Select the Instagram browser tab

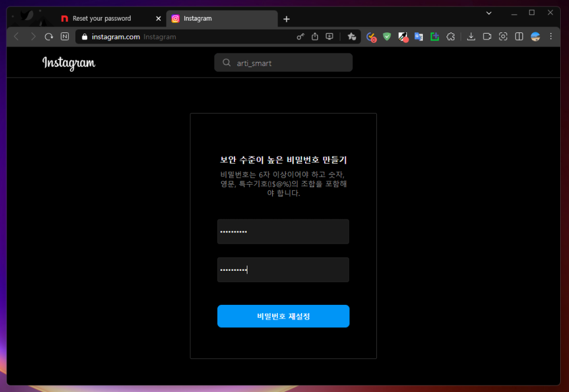point(222,18)
